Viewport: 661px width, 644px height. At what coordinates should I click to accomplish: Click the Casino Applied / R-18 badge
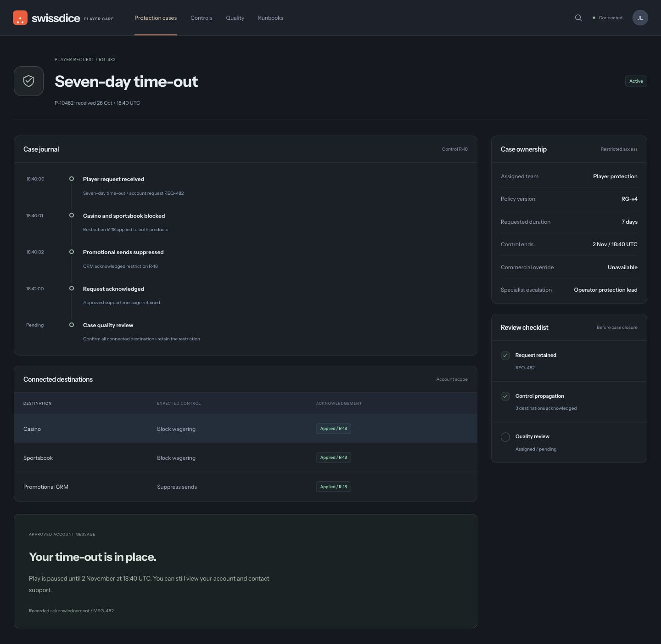point(334,429)
